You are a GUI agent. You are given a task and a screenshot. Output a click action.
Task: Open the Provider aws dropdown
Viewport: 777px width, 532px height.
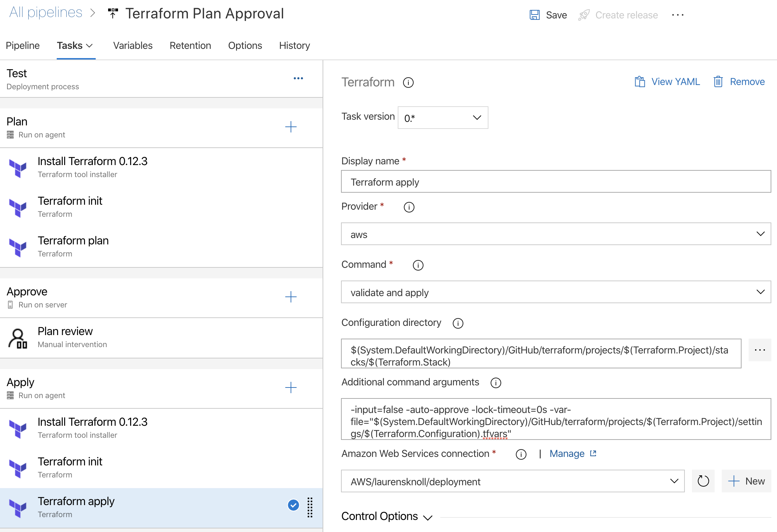coord(555,234)
